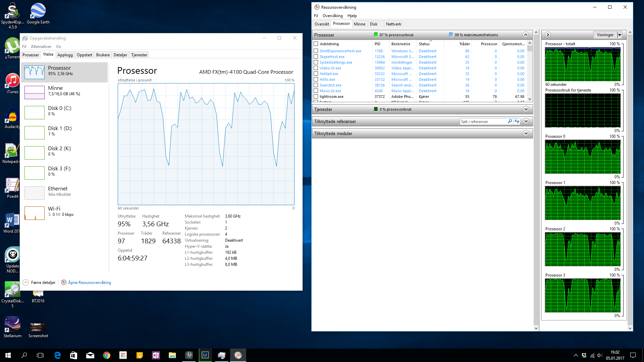Check box for SearchUI.exe
Screen dimensions: 644x362
coord(316,85)
